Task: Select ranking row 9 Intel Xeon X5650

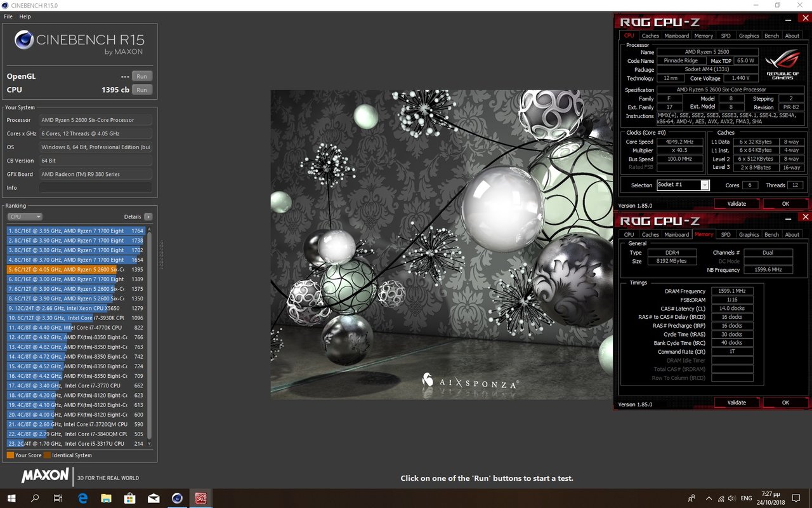Action: 76,309
